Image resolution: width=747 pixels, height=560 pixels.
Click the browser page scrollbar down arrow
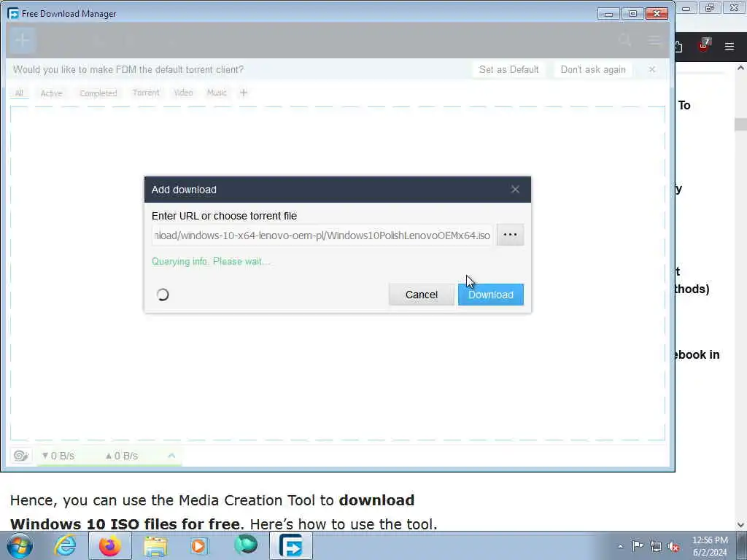(740, 525)
